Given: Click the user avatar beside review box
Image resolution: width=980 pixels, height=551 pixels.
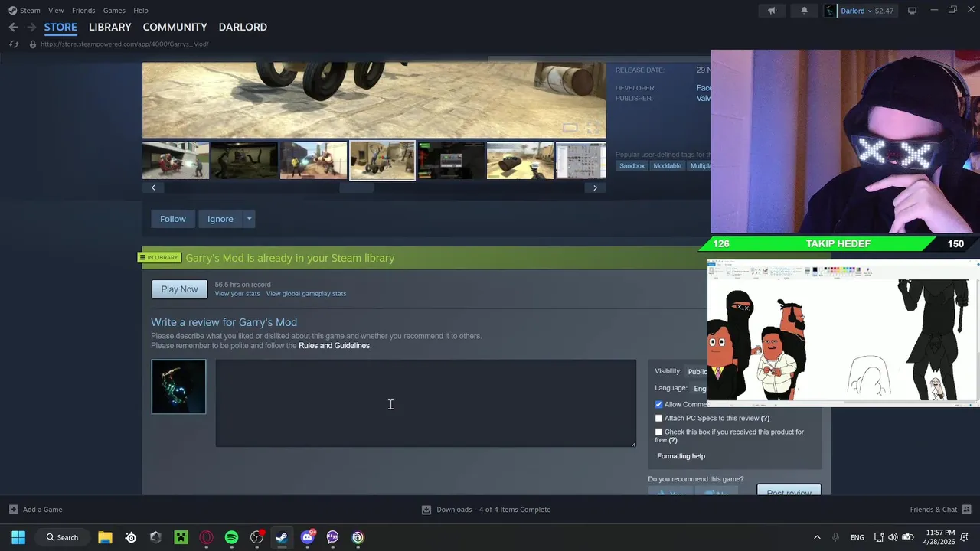Looking at the screenshot, I should click(x=178, y=387).
